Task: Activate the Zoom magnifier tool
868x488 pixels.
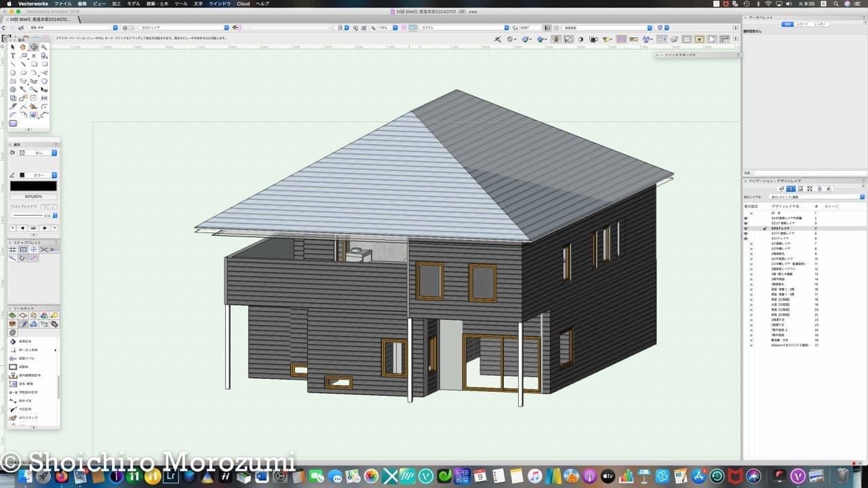Action: tap(44, 47)
